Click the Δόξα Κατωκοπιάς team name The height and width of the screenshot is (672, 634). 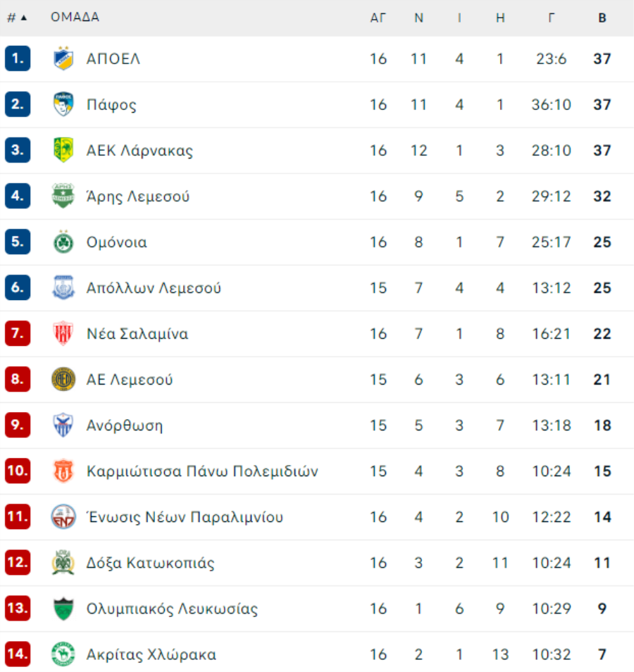point(150,563)
